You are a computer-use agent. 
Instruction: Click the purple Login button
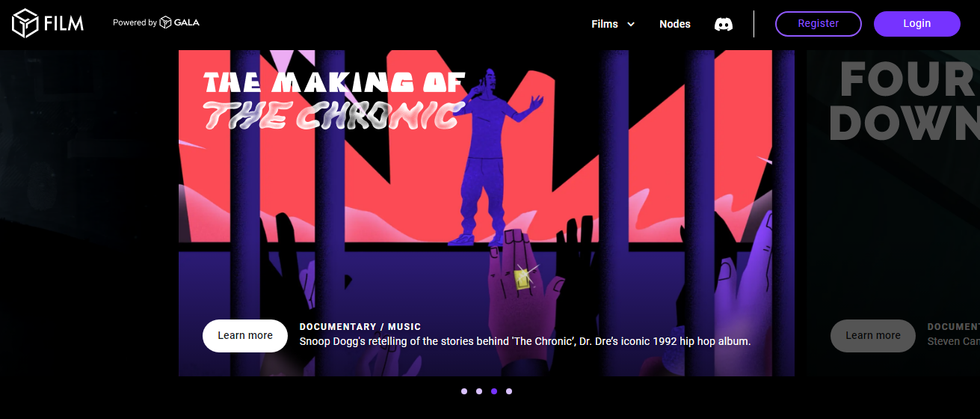pos(916,23)
